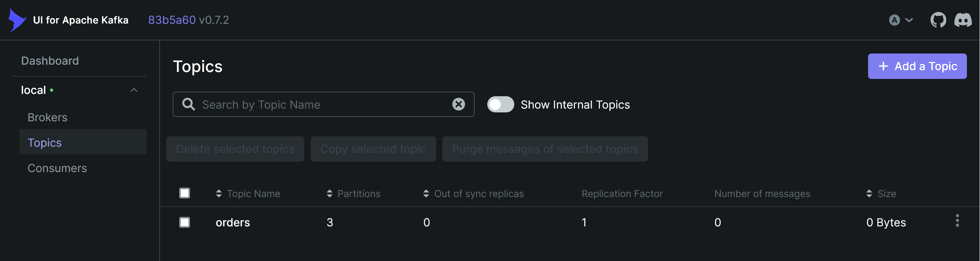Switch to the Brokers section
The image size is (980, 261).
pos(47,117)
